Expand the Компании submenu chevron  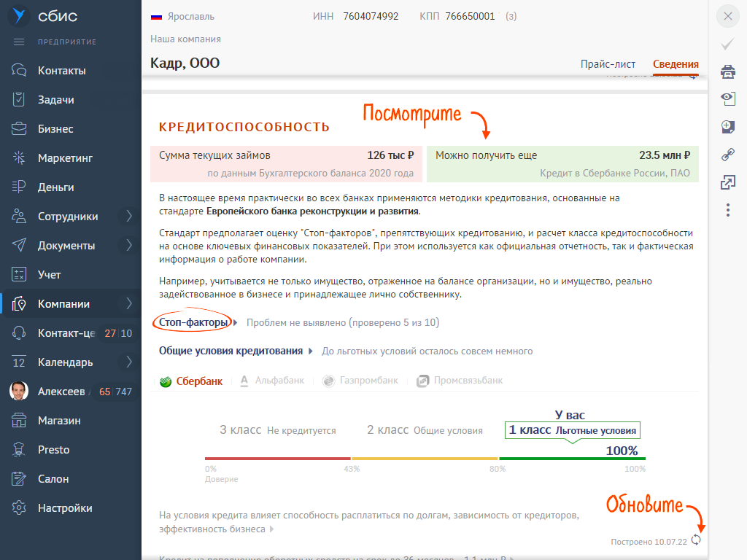[129, 303]
